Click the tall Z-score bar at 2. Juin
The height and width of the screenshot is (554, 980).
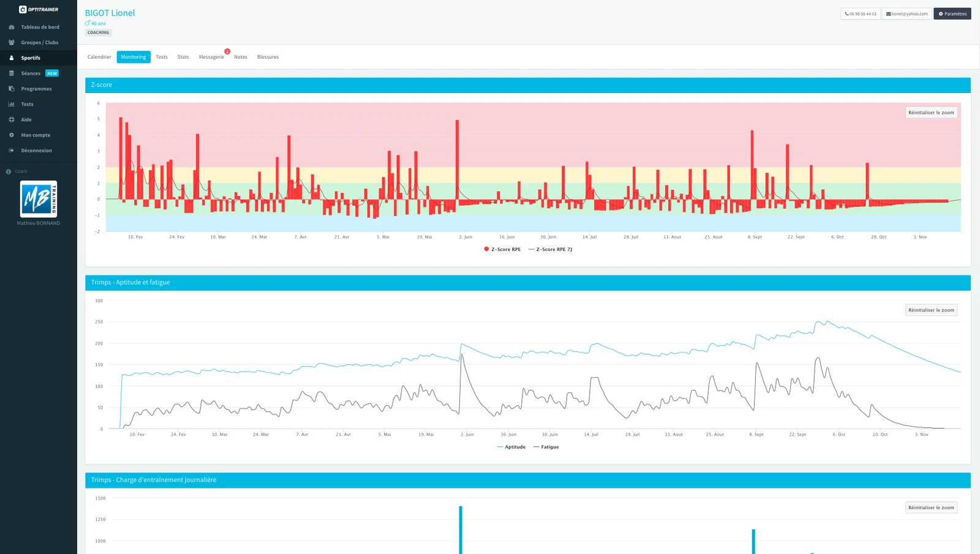457,160
